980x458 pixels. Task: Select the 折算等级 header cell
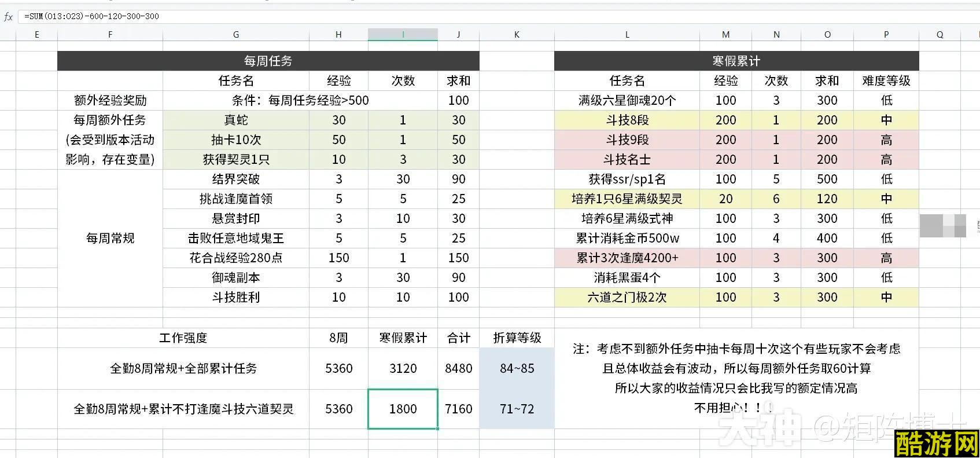point(517,338)
